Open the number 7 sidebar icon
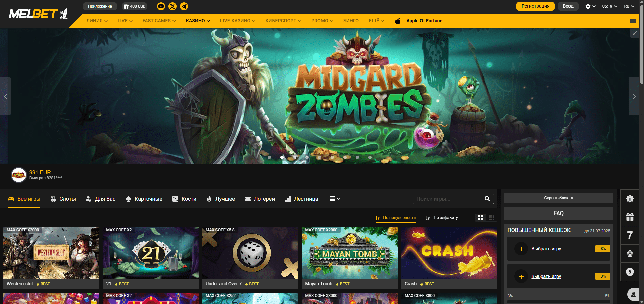Screen dimensions: 644x304 coord(630,235)
